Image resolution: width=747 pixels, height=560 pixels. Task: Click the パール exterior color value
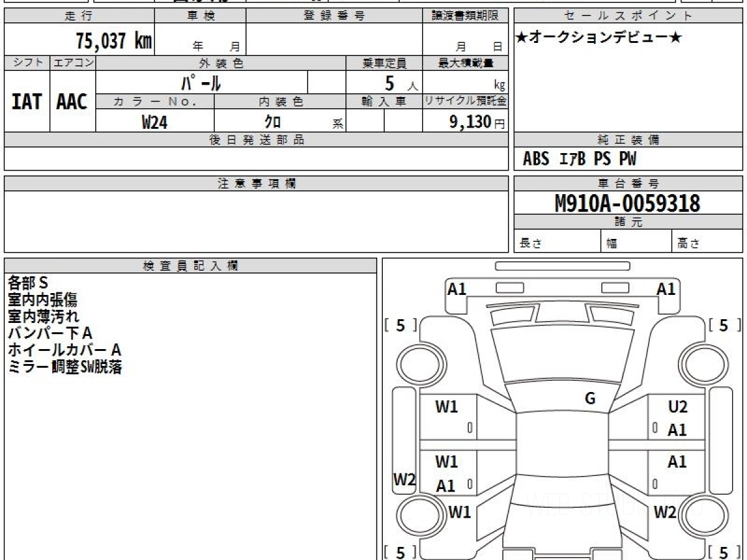coord(201,82)
